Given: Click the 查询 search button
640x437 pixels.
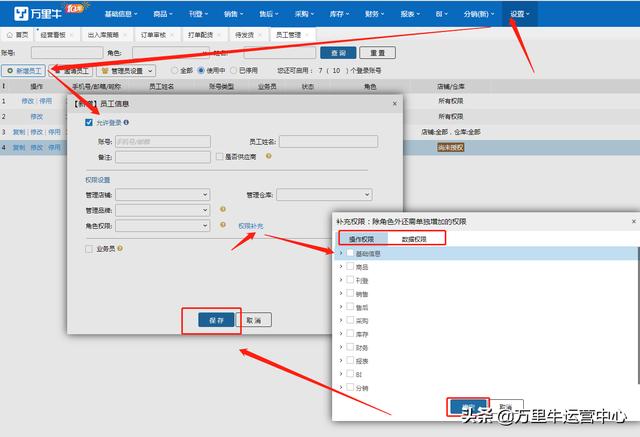Looking at the screenshot, I should pyautogui.click(x=338, y=53).
